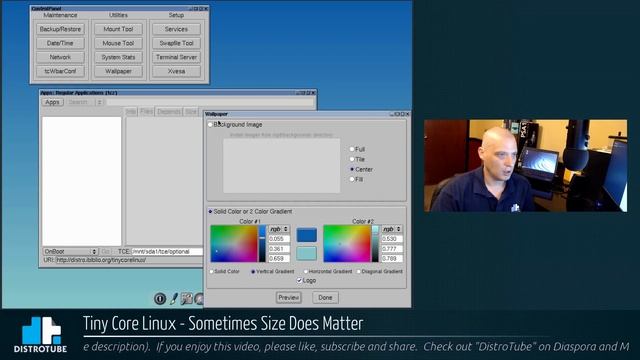This screenshot has height=360, width=640.
Task: Click the Color #1 red value field 0.055
Action: (x=279, y=239)
